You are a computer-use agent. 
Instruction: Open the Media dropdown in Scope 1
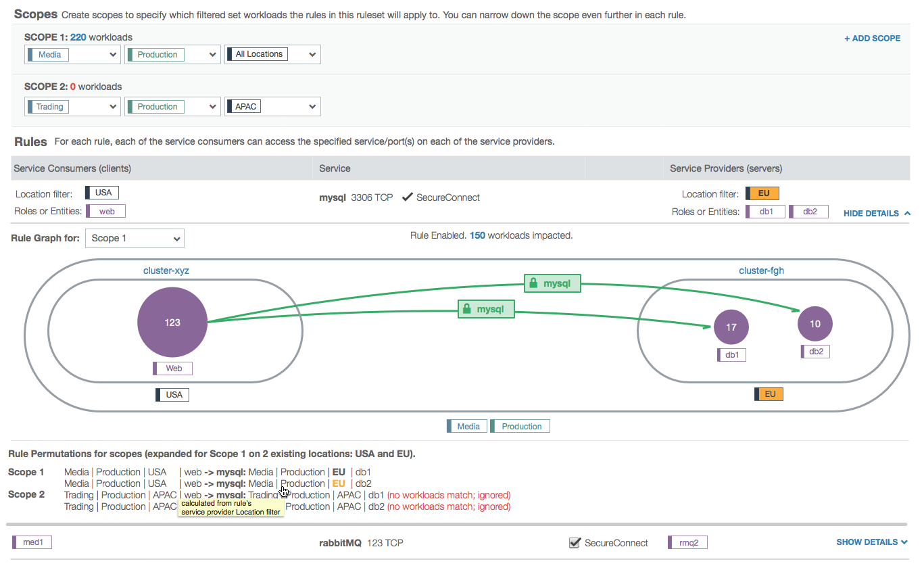pos(72,55)
